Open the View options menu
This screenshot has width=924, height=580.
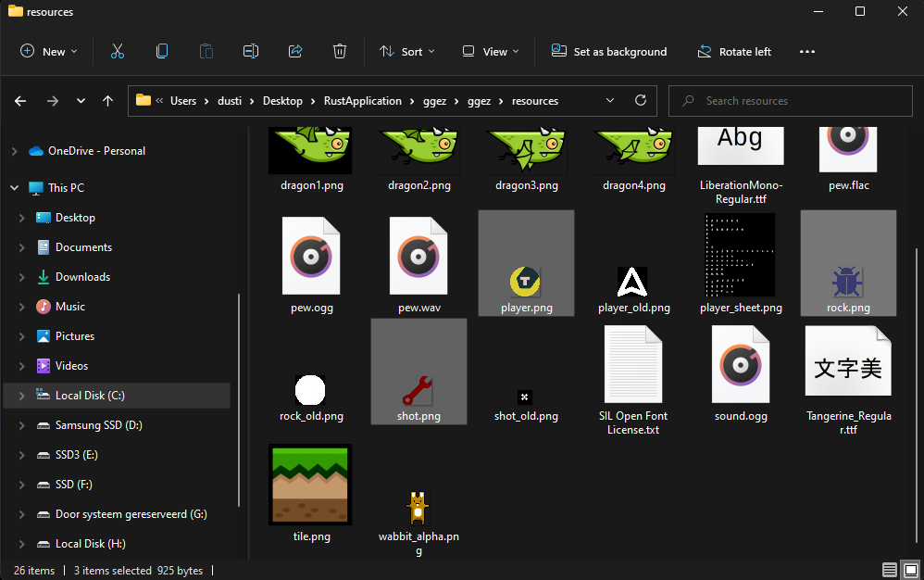click(491, 52)
